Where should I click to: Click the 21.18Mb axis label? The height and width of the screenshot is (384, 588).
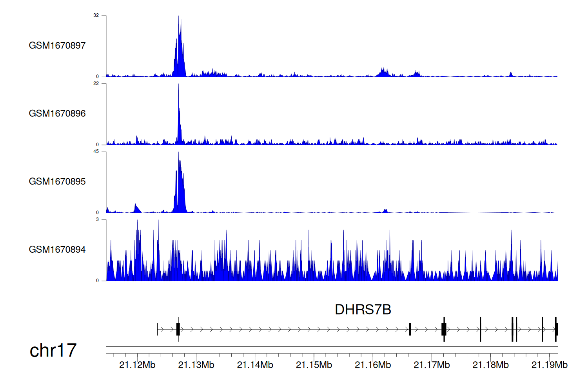(490, 365)
